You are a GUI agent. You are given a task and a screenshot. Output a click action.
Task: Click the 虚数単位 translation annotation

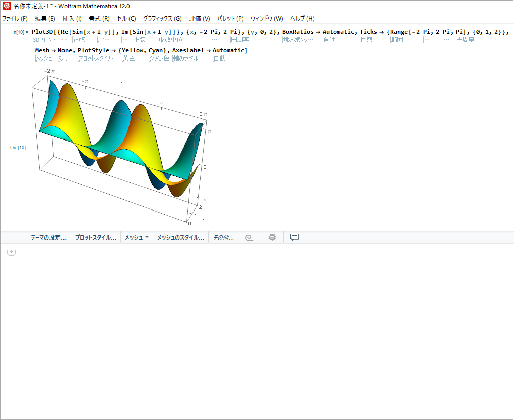point(170,40)
